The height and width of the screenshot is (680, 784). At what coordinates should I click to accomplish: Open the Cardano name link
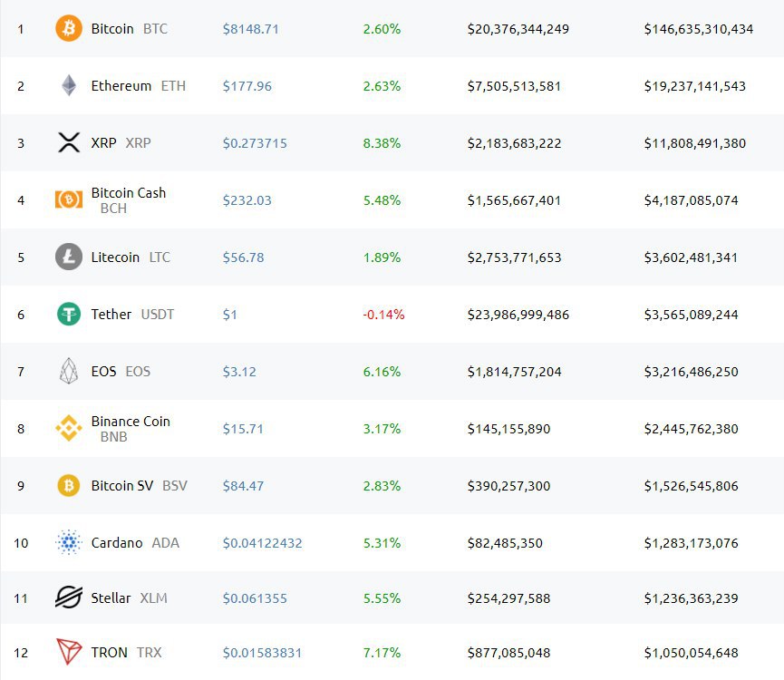(x=117, y=543)
